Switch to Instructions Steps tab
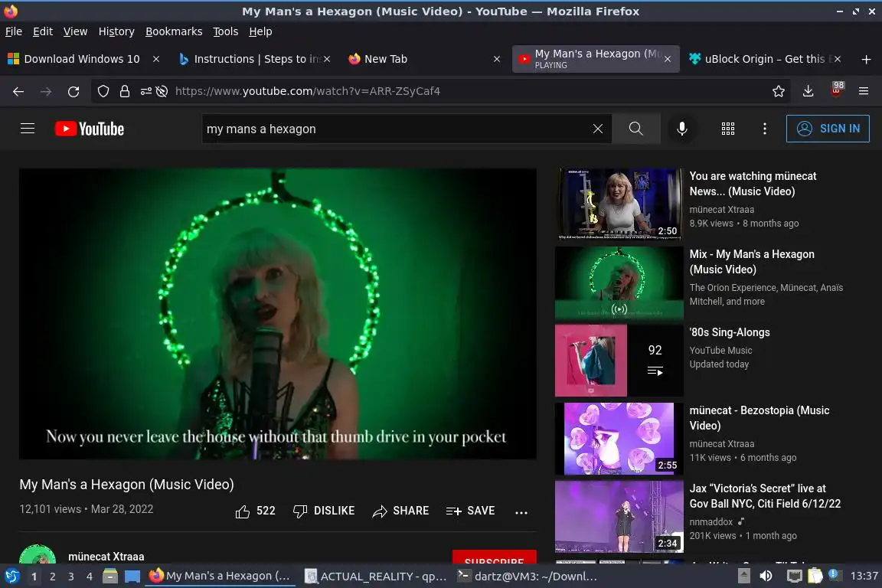 [x=251, y=59]
